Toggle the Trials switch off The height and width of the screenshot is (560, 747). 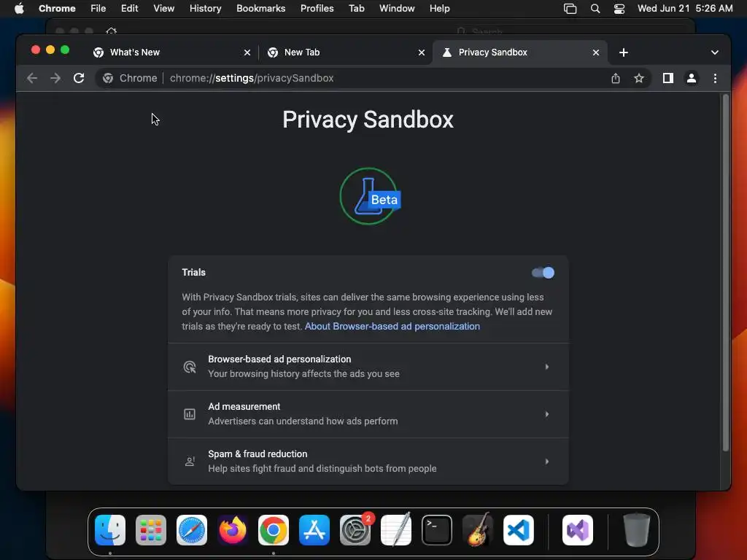[x=543, y=273]
